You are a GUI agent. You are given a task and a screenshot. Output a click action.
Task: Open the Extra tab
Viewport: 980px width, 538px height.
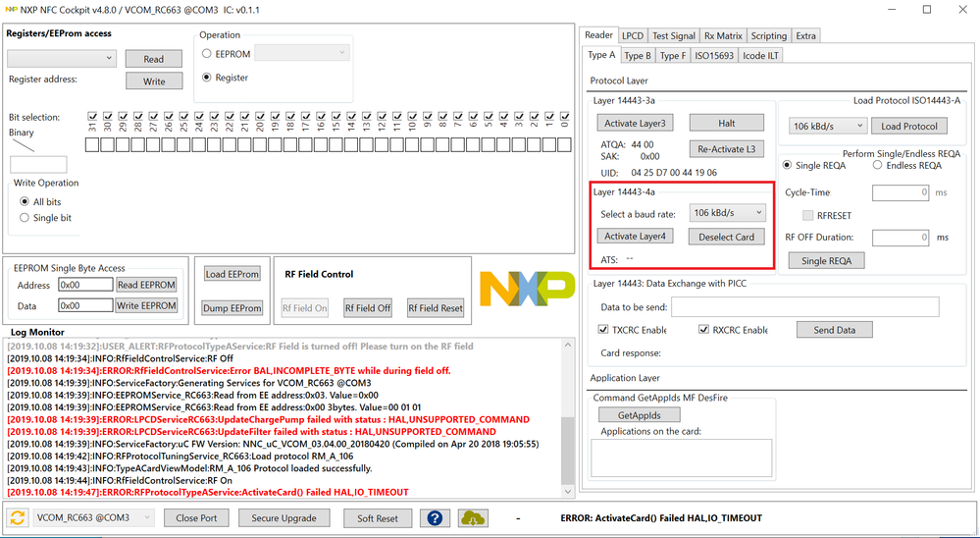805,35
